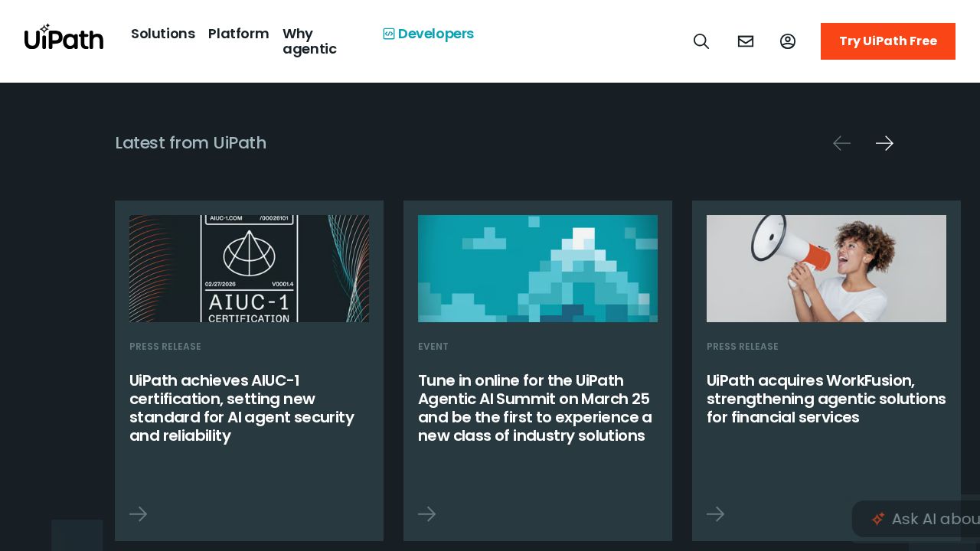Open the UiPath acquires WorkFusion headline
The height and width of the screenshot is (551, 980).
pyautogui.click(x=826, y=399)
